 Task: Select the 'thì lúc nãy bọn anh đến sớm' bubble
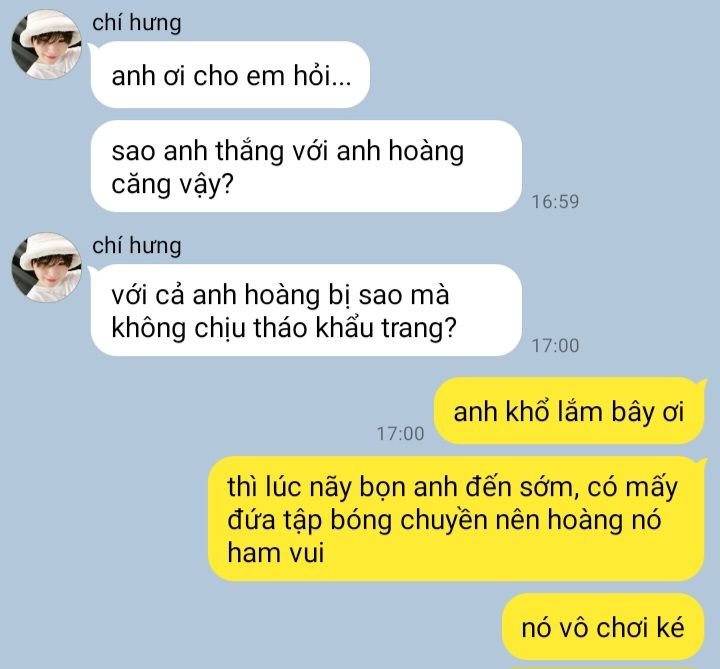456,519
